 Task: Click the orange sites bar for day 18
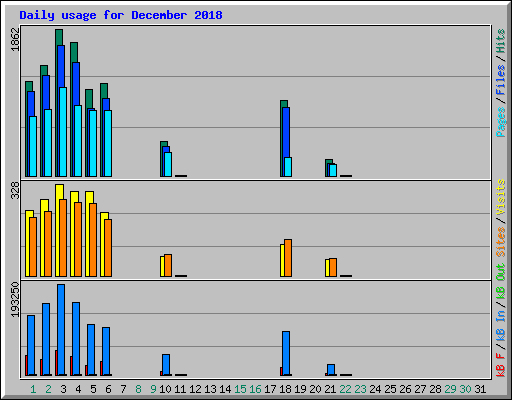click(288, 258)
